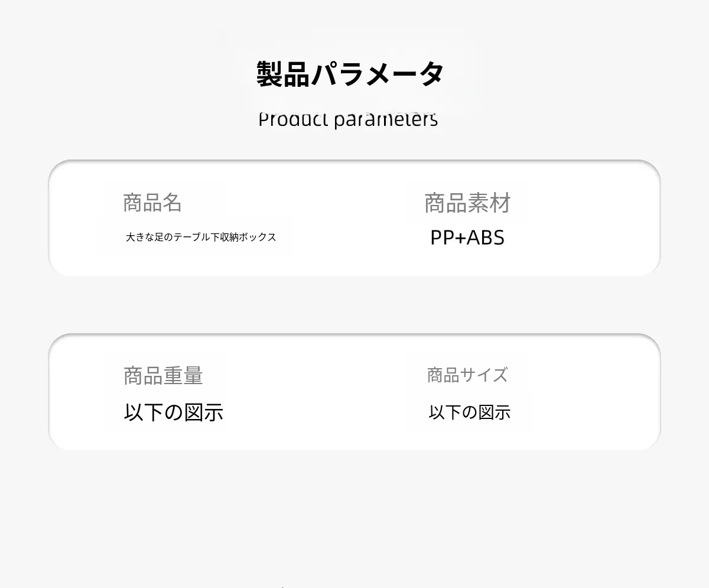Select the 商品名 label
This screenshot has height=588, width=709.
(x=152, y=203)
